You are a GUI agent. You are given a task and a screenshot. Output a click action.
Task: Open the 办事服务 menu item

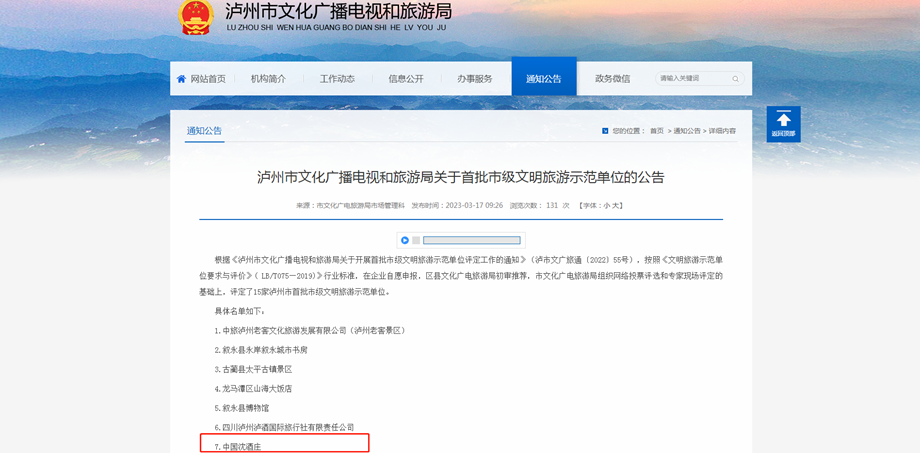pos(475,79)
